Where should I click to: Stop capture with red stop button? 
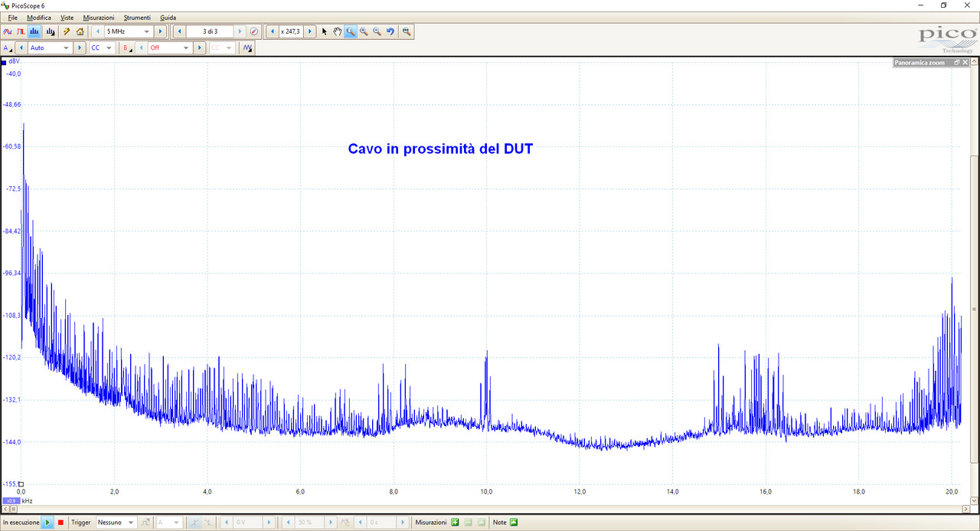[x=60, y=523]
